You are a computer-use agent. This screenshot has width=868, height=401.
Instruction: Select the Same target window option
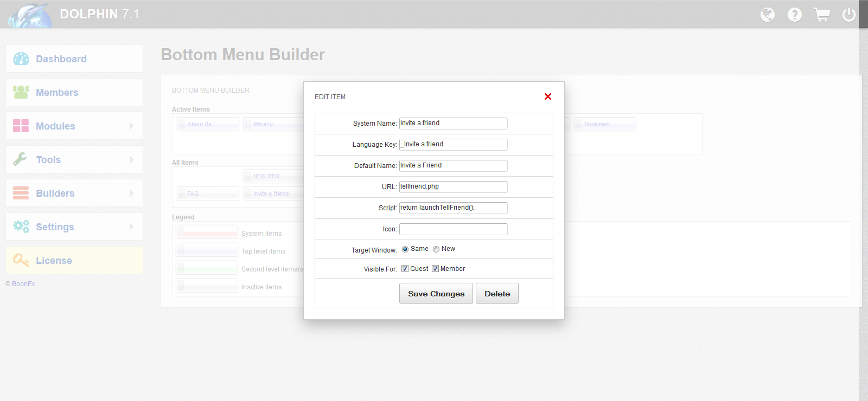coord(405,249)
